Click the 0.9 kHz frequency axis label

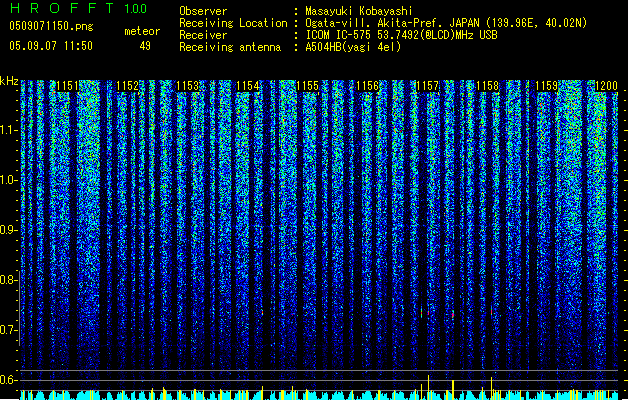(x=9, y=230)
